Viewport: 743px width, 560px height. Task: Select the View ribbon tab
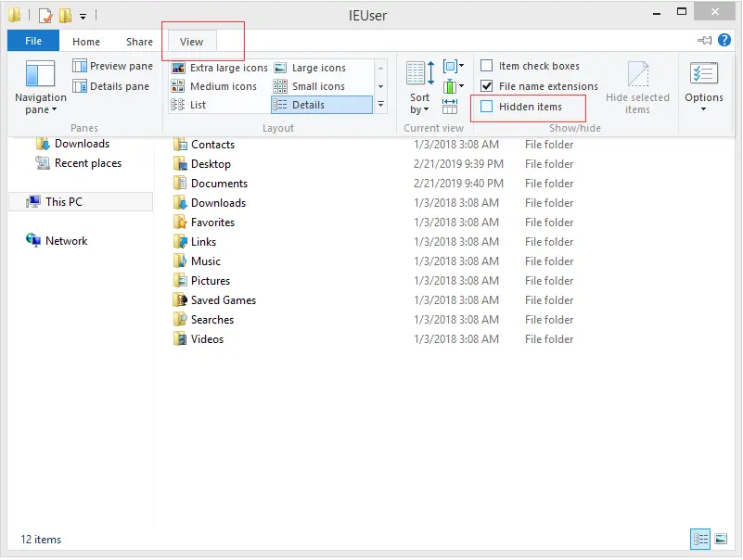pos(191,42)
